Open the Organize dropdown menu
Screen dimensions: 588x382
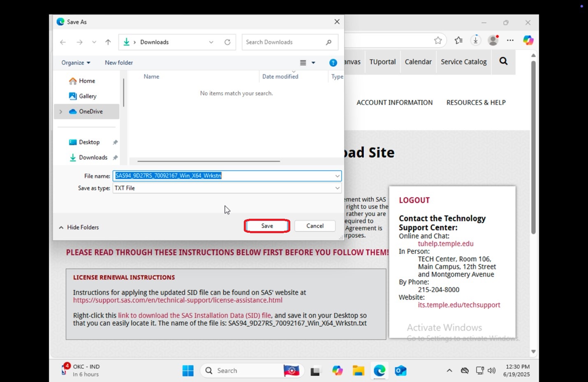coord(76,63)
